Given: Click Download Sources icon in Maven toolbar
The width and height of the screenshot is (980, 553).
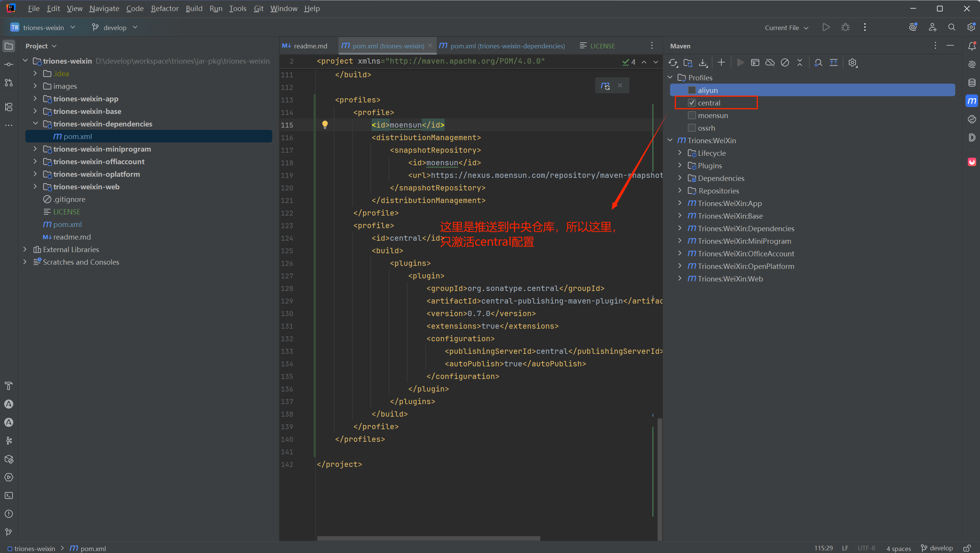Looking at the screenshot, I should [703, 63].
